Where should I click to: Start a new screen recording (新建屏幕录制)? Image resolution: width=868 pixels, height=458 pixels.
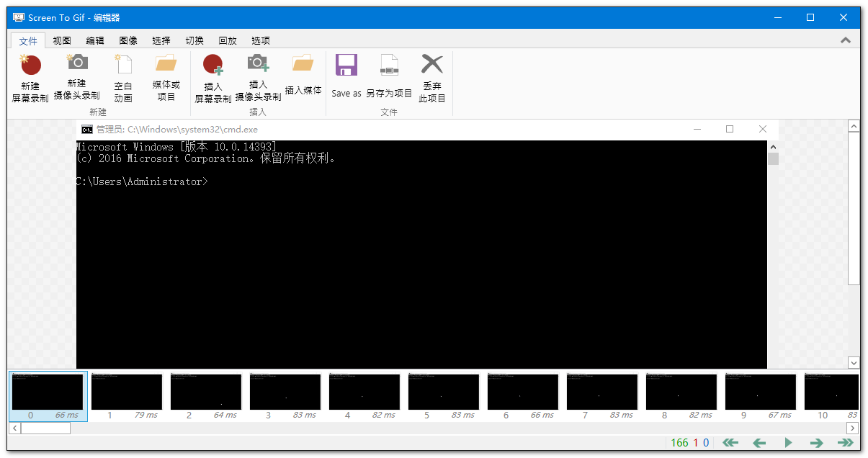30,78
